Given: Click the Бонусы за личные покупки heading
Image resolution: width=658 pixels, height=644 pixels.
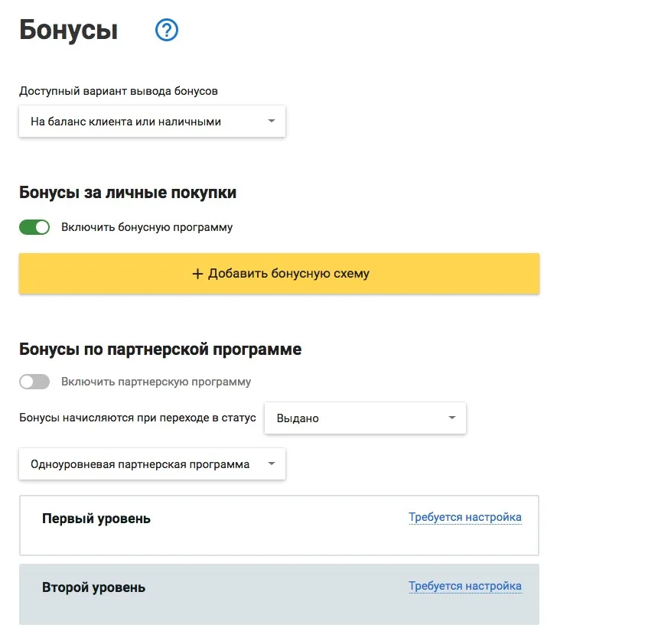Looking at the screenshot, I should 127,193.
